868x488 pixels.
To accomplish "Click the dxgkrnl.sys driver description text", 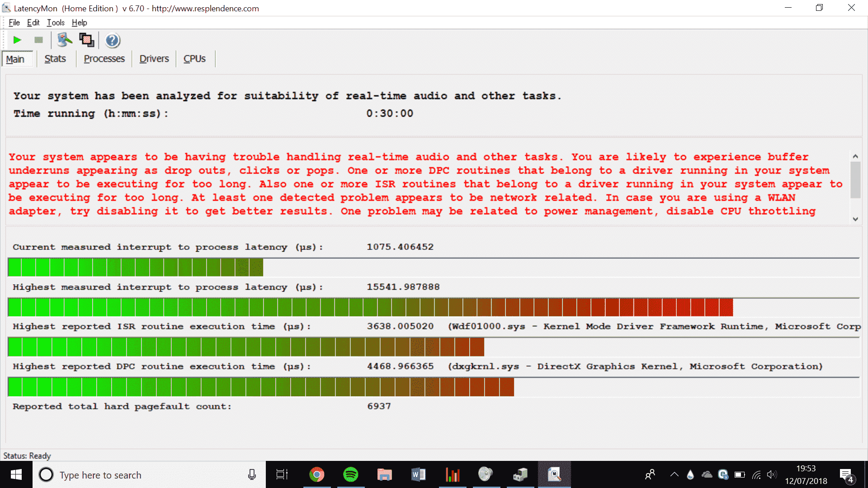I will pos(635,366).
